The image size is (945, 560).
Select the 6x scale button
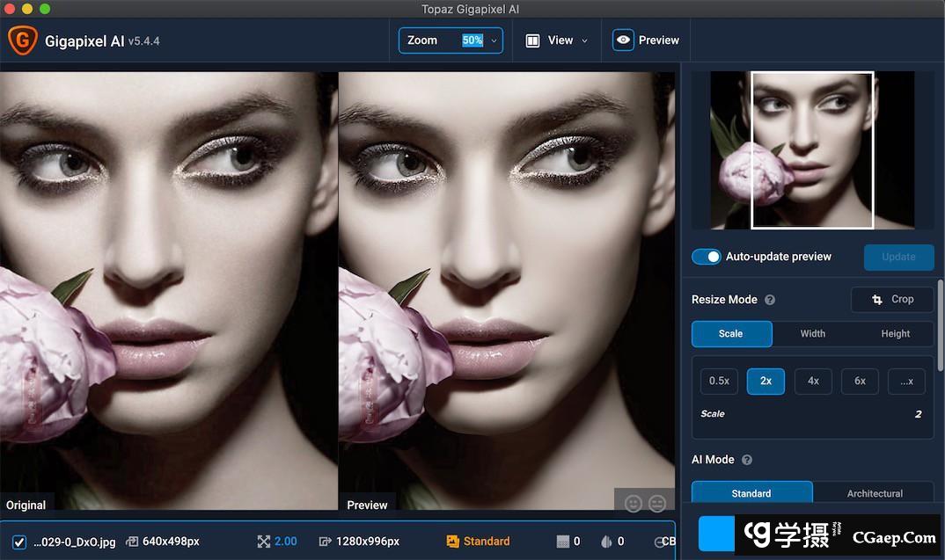860,381
